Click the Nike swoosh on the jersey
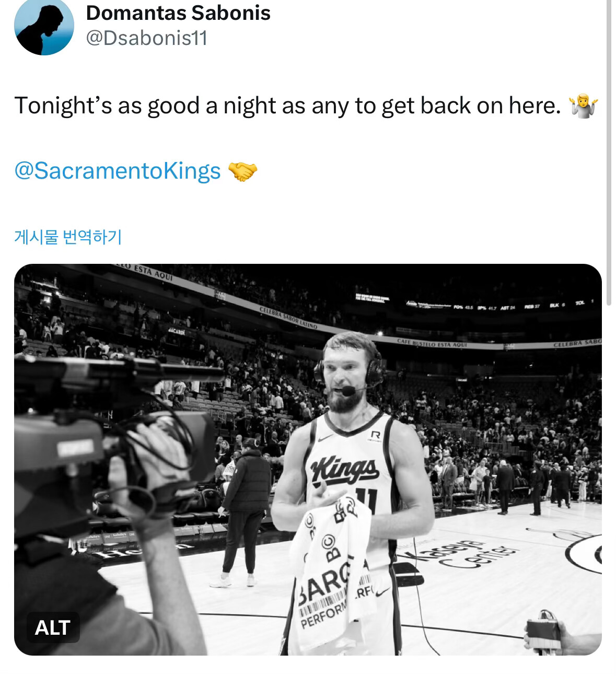The image size is (616, 676). tap(325, 438)
